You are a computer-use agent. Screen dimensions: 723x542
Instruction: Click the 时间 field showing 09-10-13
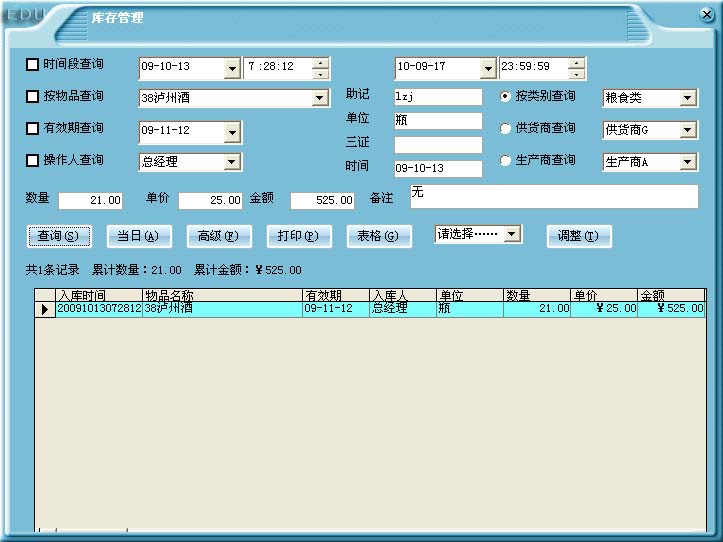(438, 168)
